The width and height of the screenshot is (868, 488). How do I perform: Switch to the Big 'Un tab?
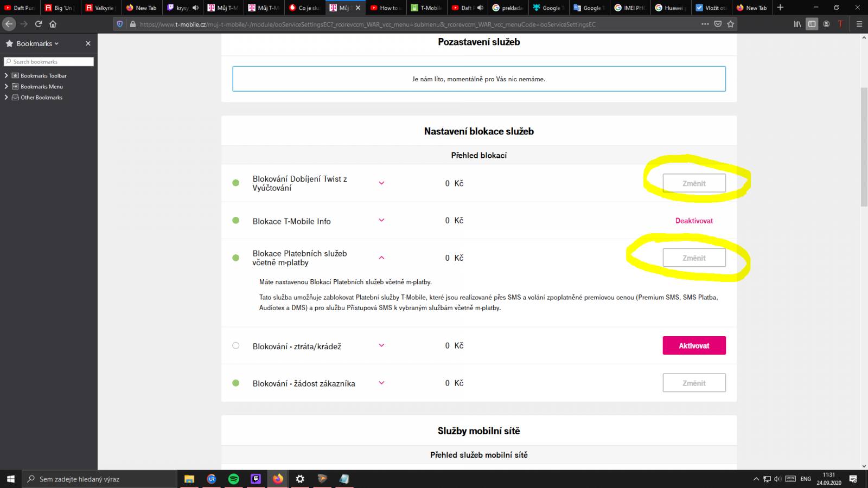(x=60, y=8)
